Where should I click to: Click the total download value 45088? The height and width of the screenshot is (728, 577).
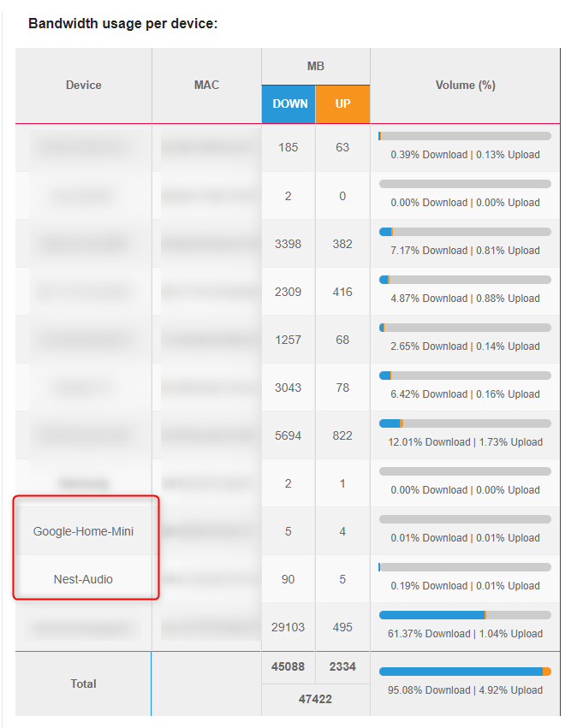coord(288,667)
